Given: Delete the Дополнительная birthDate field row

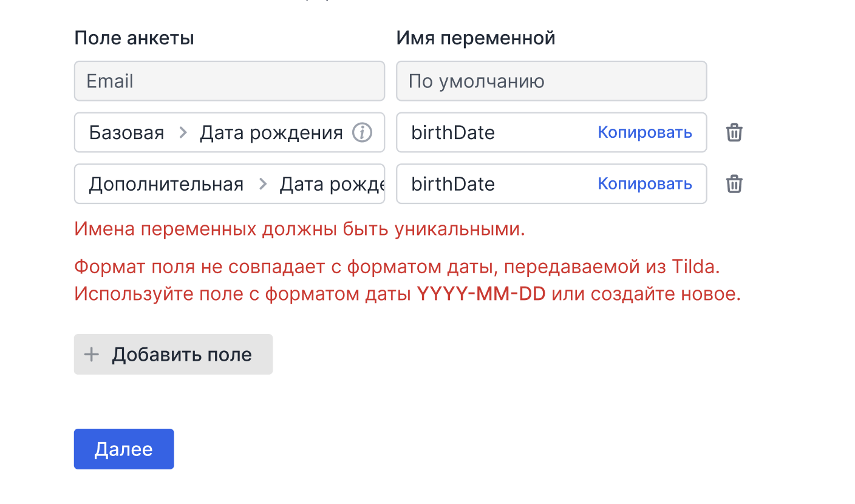Looking at the screenshot, I should (x=734, y=184).
